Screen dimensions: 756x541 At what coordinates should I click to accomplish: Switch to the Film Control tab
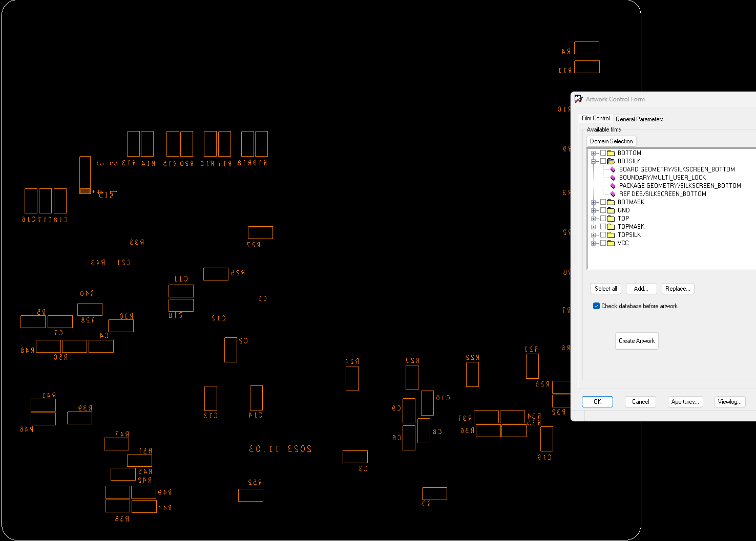(x=596, y=118)
